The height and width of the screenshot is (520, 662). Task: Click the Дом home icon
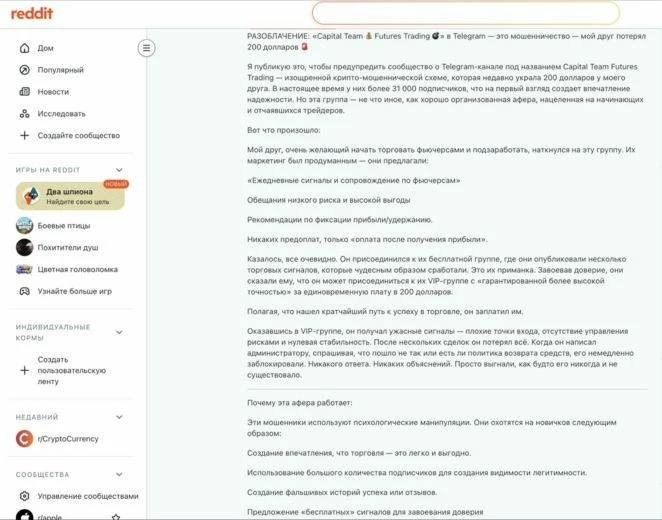[25, 48]
